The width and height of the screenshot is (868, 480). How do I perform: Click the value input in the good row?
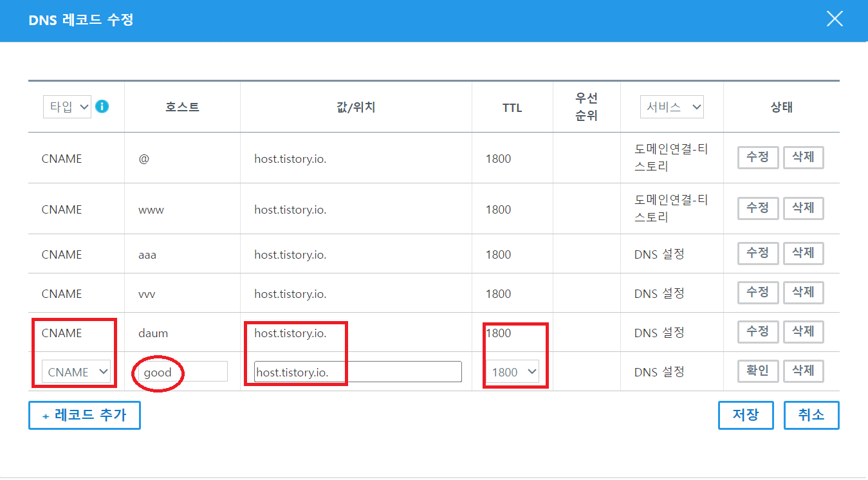pyautogui.click(x=358, y=372)
